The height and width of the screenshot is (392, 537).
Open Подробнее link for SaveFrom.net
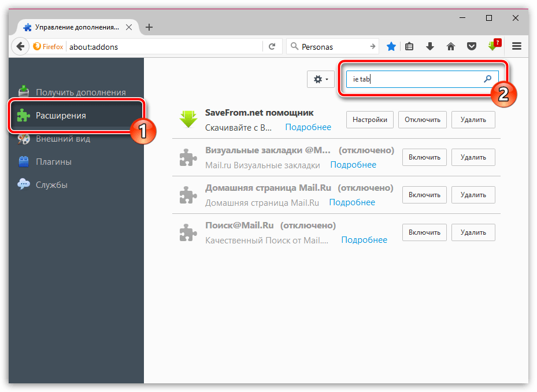point(308,127)
